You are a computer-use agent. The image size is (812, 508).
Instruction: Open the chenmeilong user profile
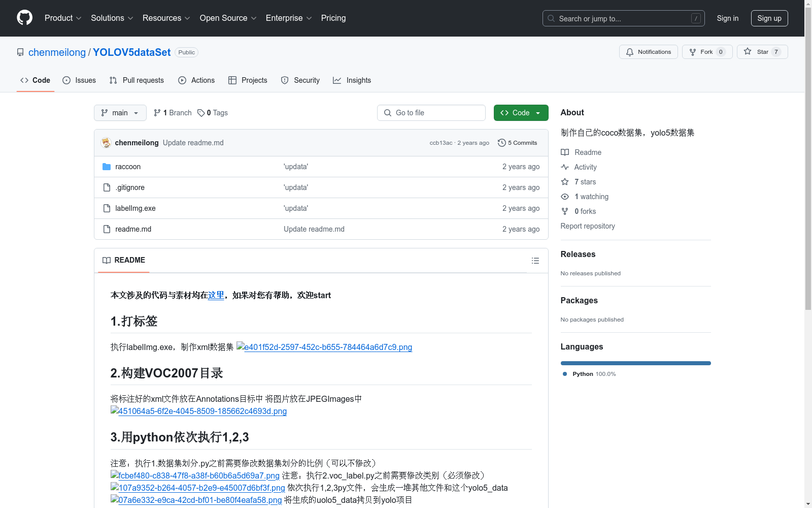click(x=57, y=52)
